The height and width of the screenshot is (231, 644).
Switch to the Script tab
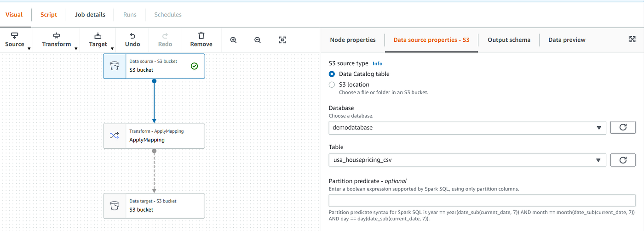coord(49,15)
